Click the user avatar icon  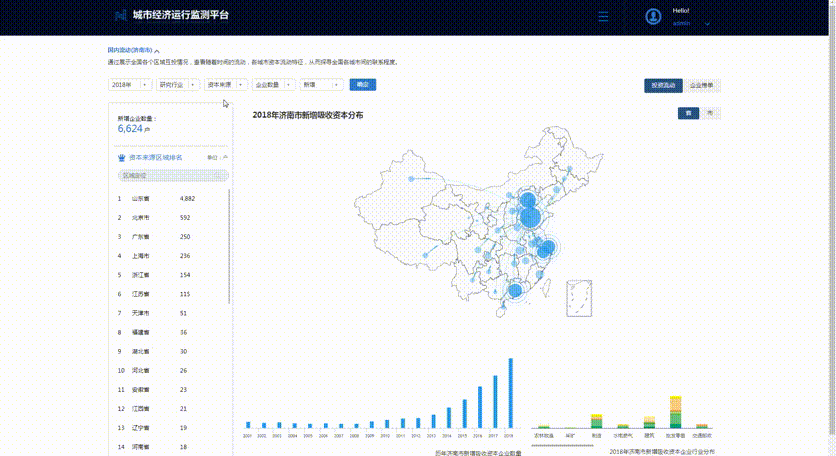(653, 17)
